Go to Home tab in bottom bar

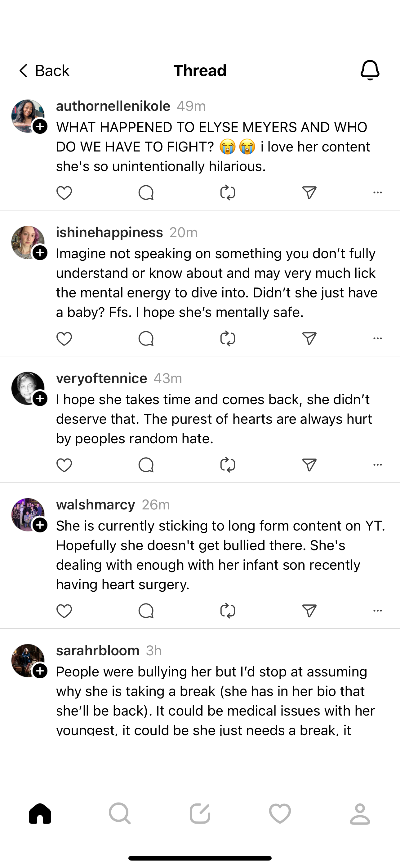point(40,814)
